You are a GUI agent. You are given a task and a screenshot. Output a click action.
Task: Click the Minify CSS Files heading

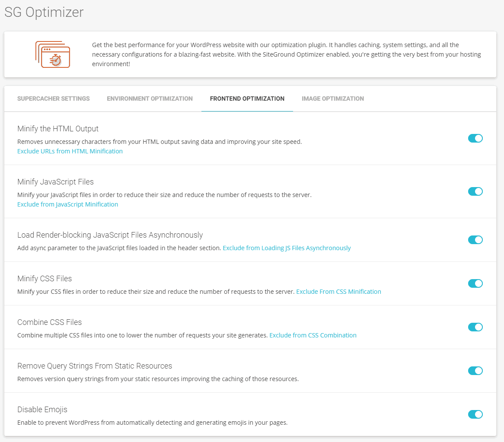(x=45, y=279)
